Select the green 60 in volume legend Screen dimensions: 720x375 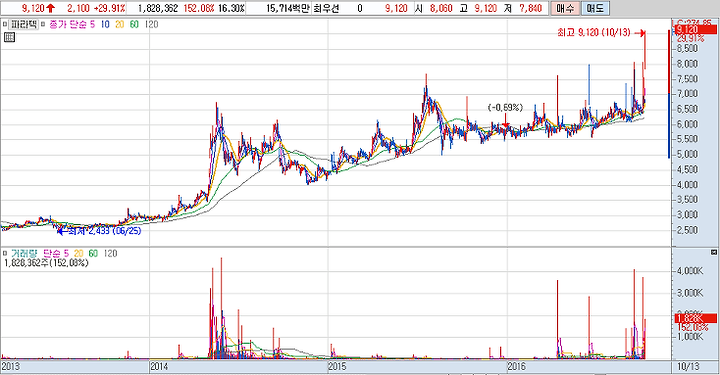[x=93, y=253]
